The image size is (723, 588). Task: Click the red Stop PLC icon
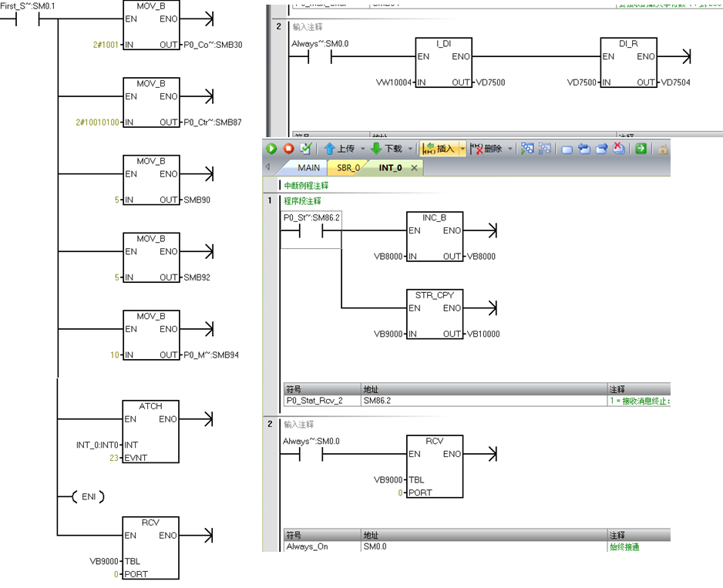pyautogui.click(x=289, y=149)
